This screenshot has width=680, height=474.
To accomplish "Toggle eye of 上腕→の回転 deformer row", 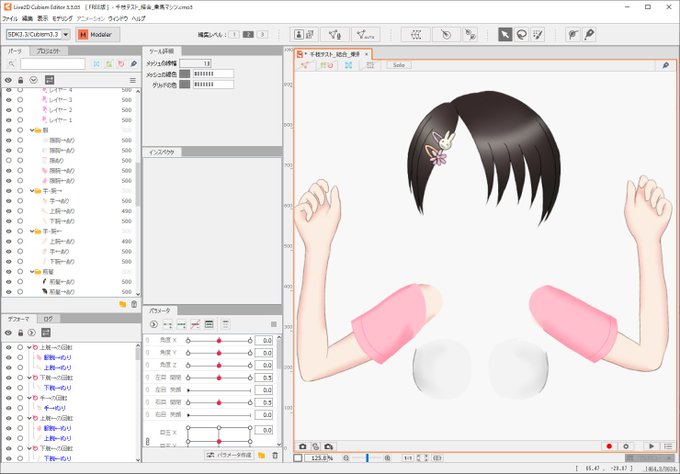I will coord(9,347).
